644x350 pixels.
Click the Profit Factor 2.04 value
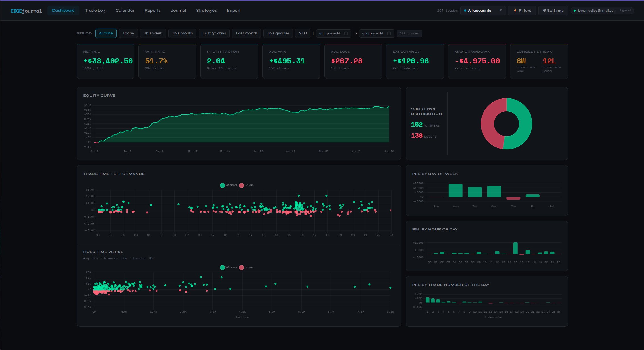click(216, 61)
